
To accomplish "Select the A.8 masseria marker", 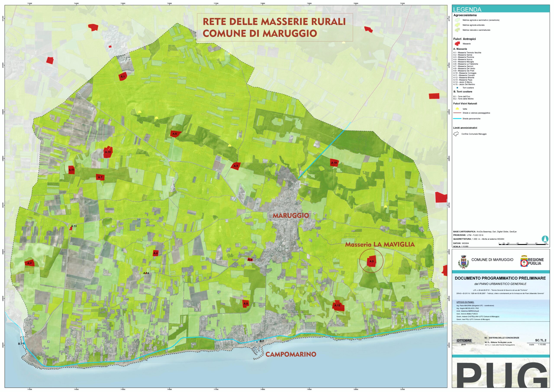I will point(246,303).
